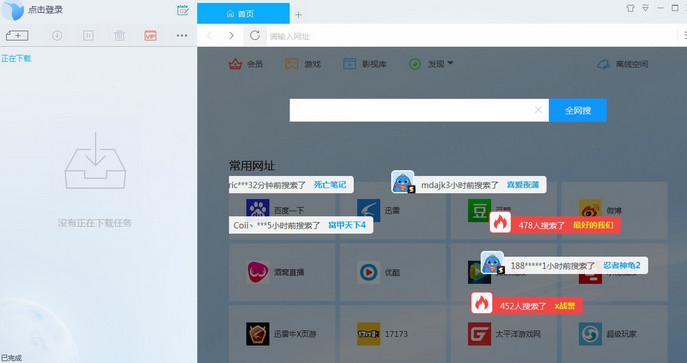Screen dimensions: 687x363
Task: Open the 迅雷牛X页游 shortcut
Action: pos(282,334)
